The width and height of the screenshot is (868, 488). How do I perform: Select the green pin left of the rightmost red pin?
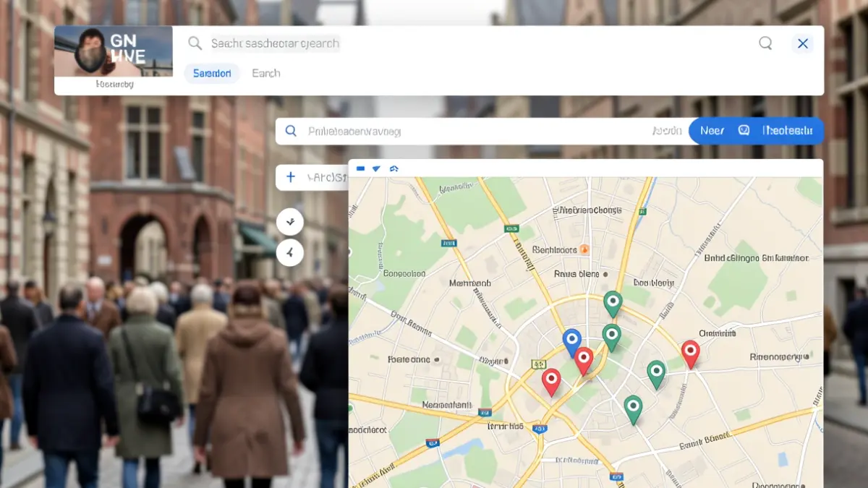click(x=656, y=374)
